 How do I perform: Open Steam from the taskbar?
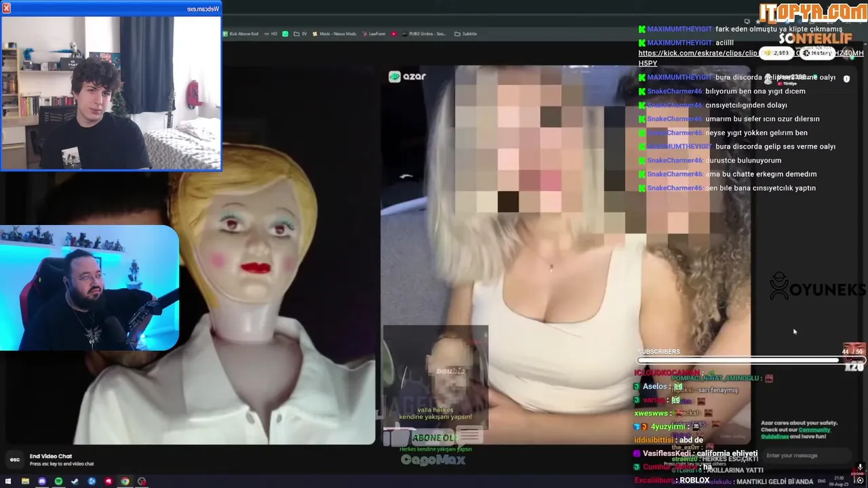(x=75, y=481)
